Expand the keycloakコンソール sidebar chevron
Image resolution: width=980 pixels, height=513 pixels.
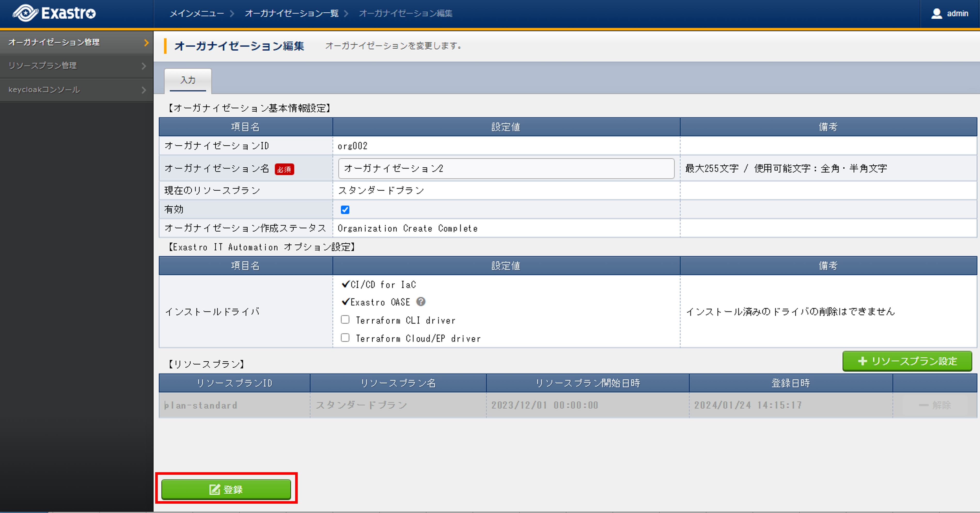144,90
